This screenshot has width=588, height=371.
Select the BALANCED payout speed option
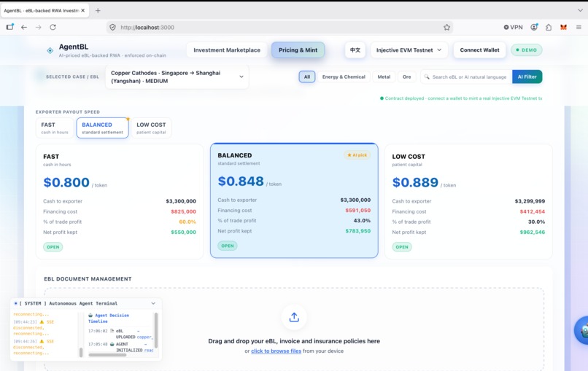pos(102,128)
